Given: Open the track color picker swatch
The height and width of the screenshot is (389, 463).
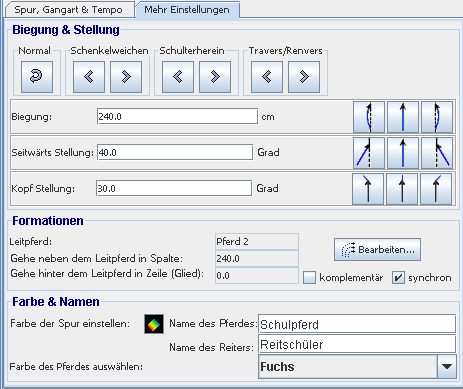Looking at the screenshot, I should click(x=154, y=324).
